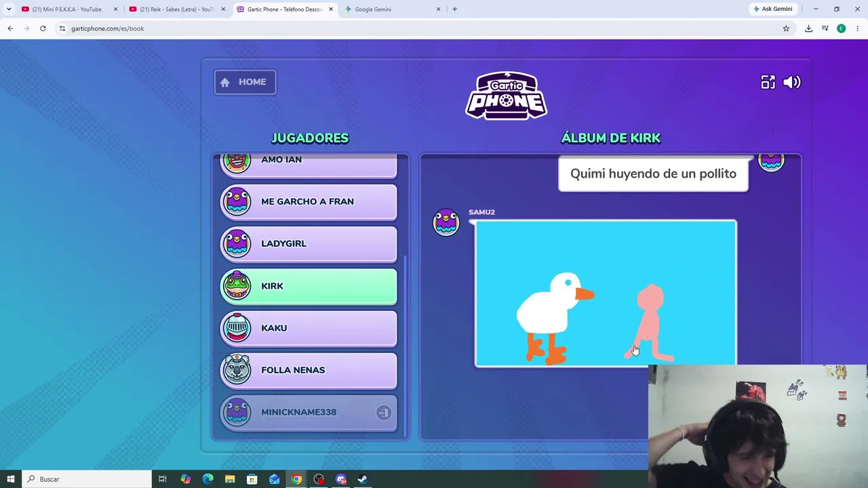Viewport: 868px width, 488px height.
Task: Click KIRK's frog avatar
Action: [x=237, y=286]
